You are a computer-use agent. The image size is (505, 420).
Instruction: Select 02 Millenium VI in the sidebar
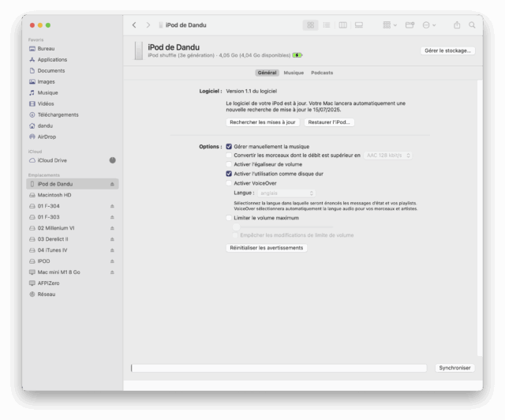pyautogui.click(x=73, y=228)
